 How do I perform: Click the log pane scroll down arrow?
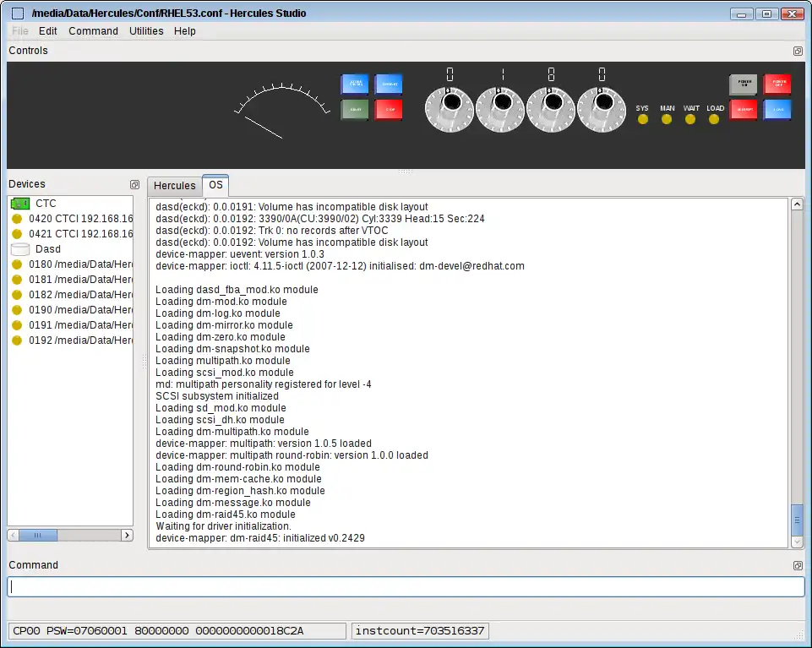(x=798, y=542)
